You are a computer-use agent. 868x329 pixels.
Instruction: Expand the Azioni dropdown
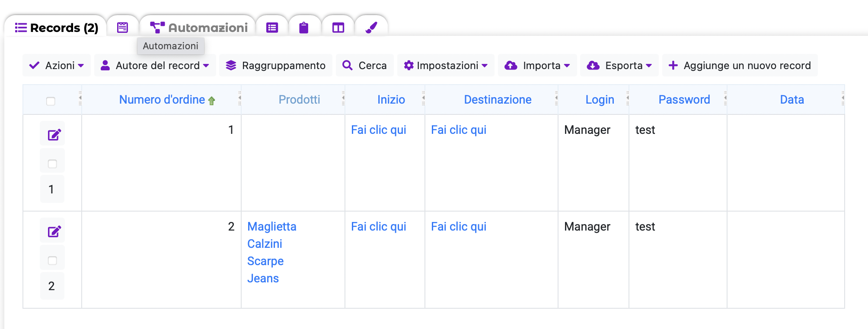coord(57,65)
